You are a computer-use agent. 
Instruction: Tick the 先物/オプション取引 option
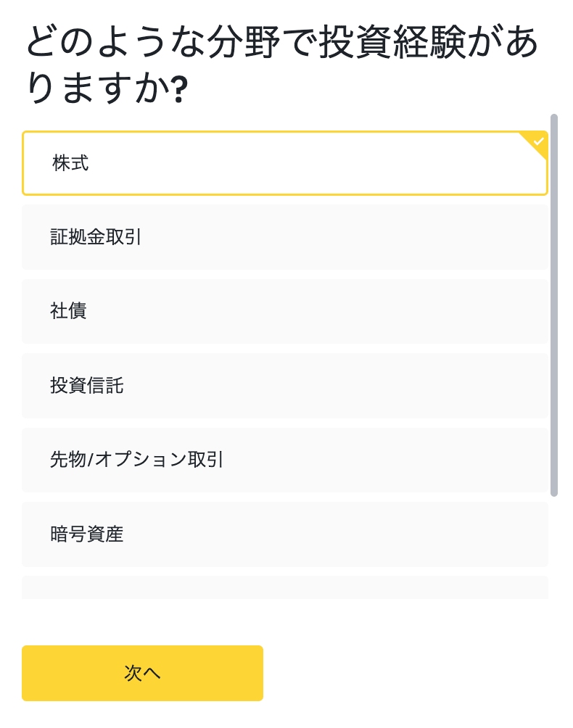tap(284, 460)
